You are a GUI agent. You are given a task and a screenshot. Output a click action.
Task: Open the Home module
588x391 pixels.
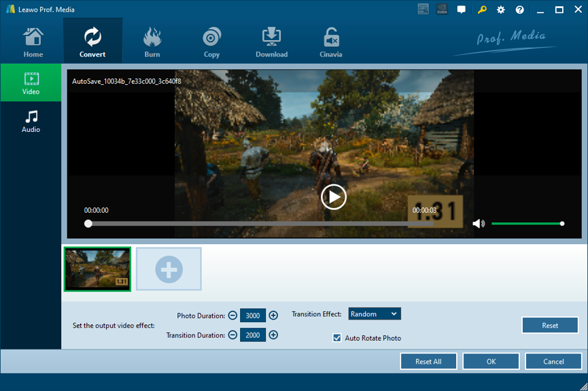pos(33,41)
